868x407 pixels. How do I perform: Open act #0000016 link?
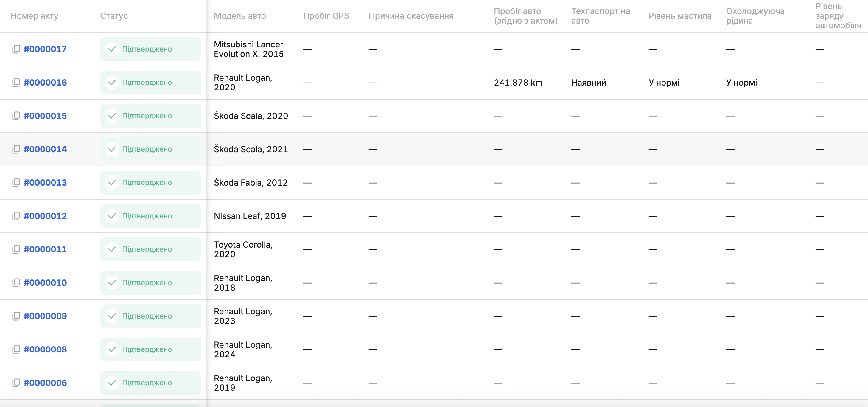pos(45,83)
